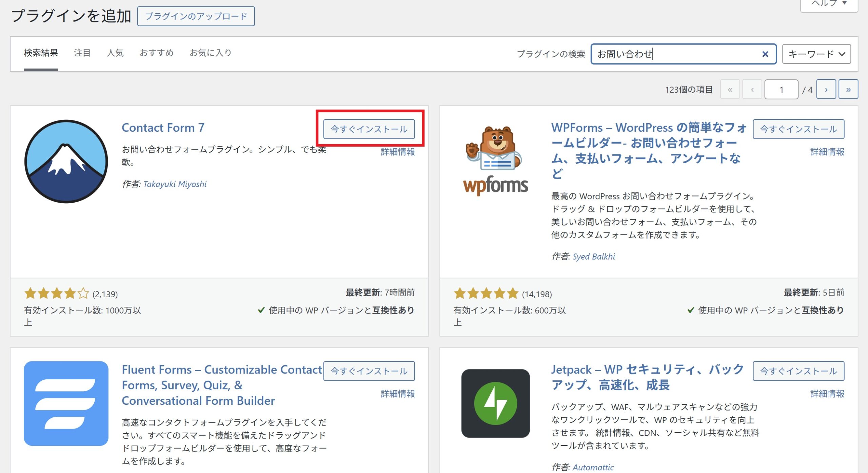Open the おすすめ tab
This screenshot has height=473, width=868.
click(156, 53)
